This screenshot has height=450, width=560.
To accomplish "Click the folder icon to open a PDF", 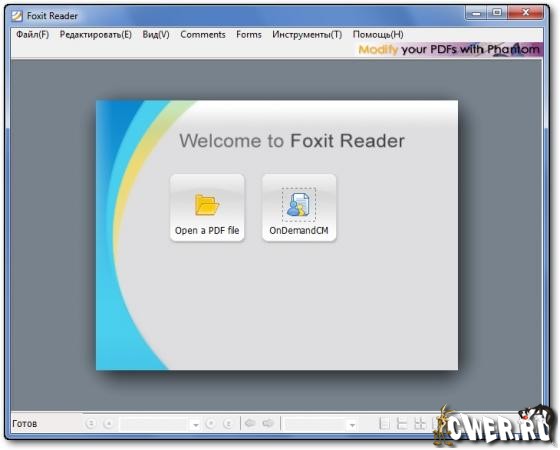I will [207, 205].
